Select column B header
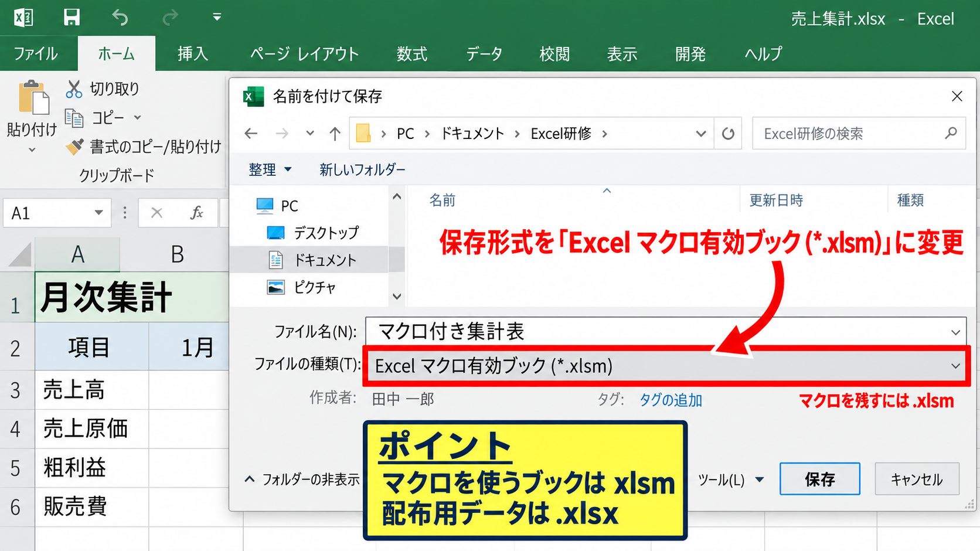 point(177,255)
